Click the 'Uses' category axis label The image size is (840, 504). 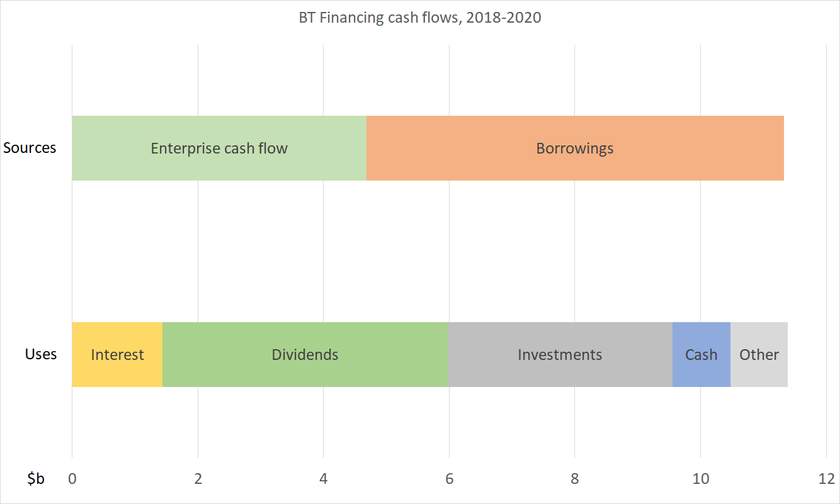click(x=41, y=354)
